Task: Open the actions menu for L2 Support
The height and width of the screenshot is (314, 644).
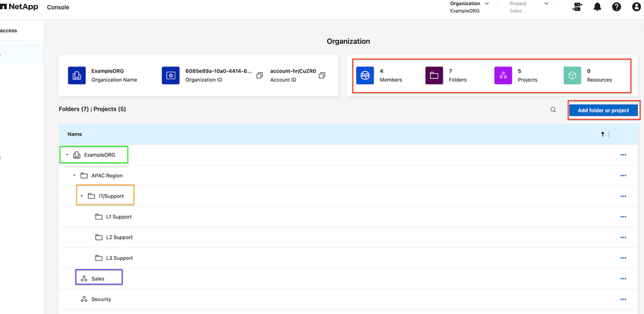Action: point(623,238)
